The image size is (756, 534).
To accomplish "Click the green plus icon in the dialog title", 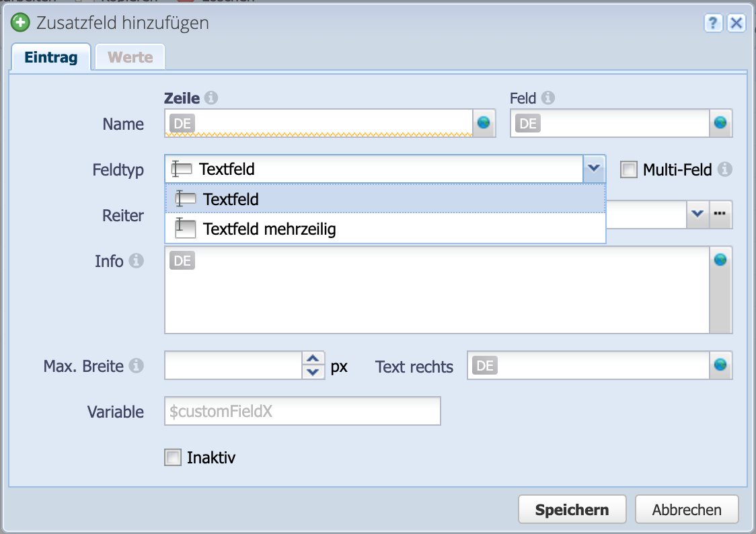I will click(x=20, y=22).
